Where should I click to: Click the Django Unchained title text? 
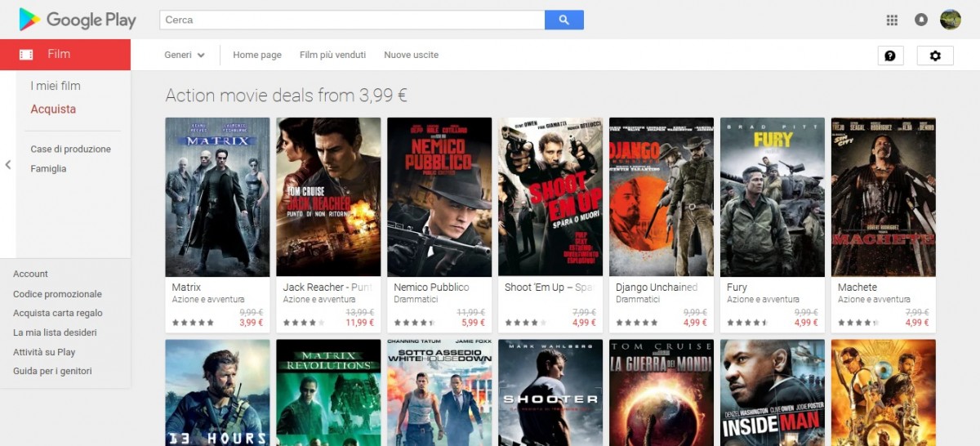657,288
